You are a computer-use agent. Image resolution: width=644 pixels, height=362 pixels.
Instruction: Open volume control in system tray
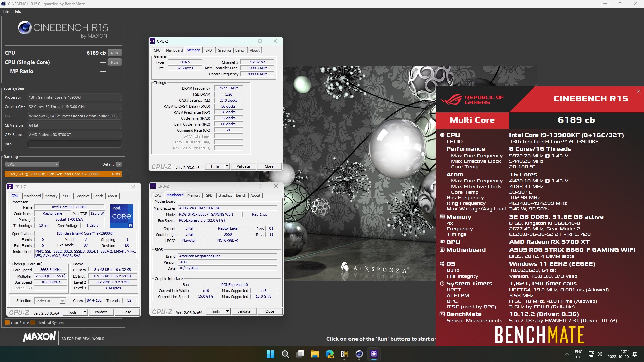599,354
